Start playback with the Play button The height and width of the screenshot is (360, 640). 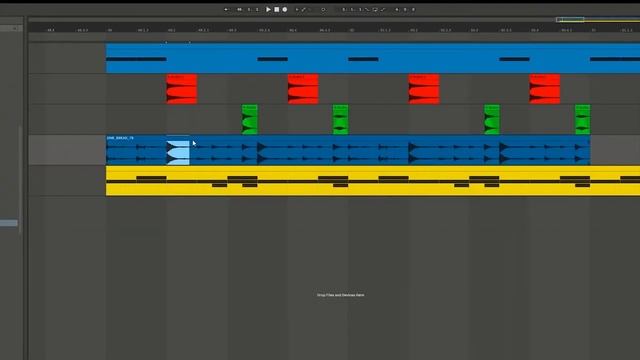(268, 9)
